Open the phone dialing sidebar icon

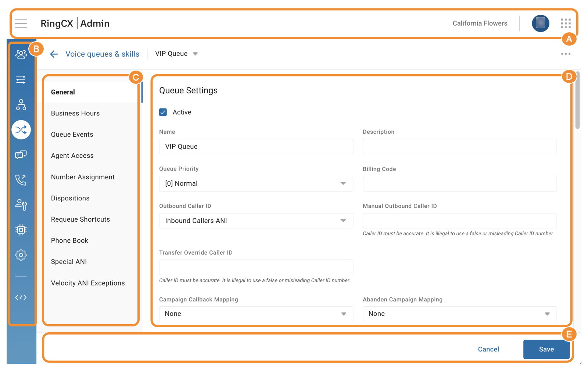pos(21,180)
